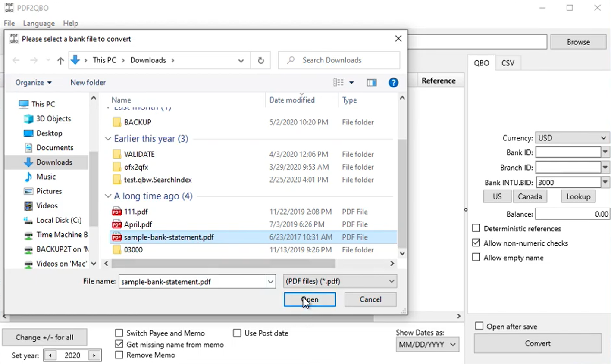
Task: Select the 111.pdf file
Action: coord(136,212)
